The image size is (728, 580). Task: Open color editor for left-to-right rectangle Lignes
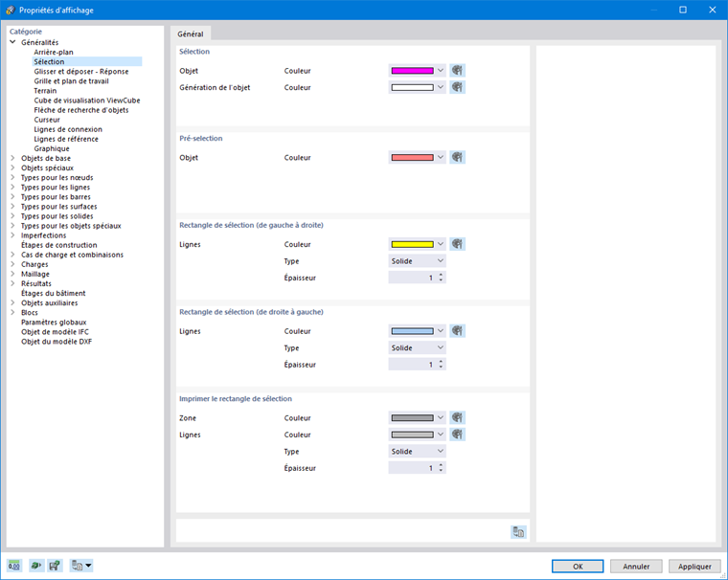(x=457, y=244)
